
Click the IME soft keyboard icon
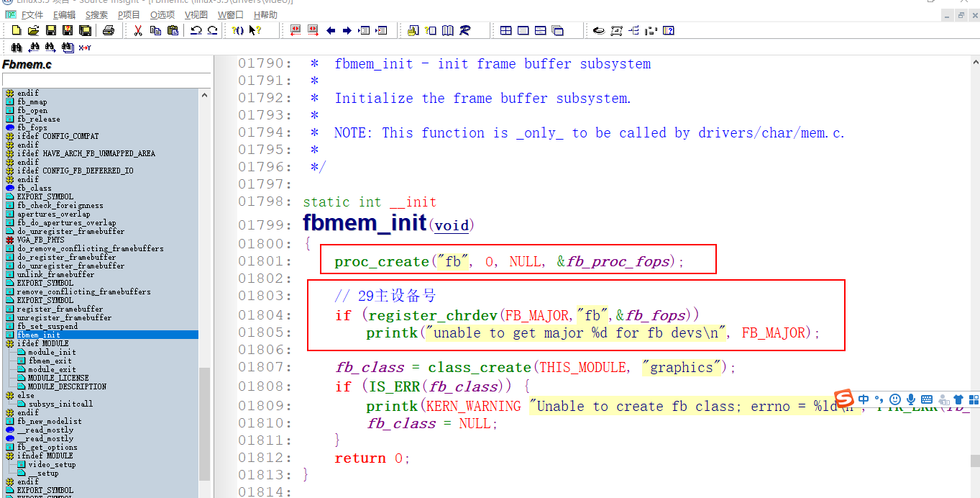[x=927, y=399]
